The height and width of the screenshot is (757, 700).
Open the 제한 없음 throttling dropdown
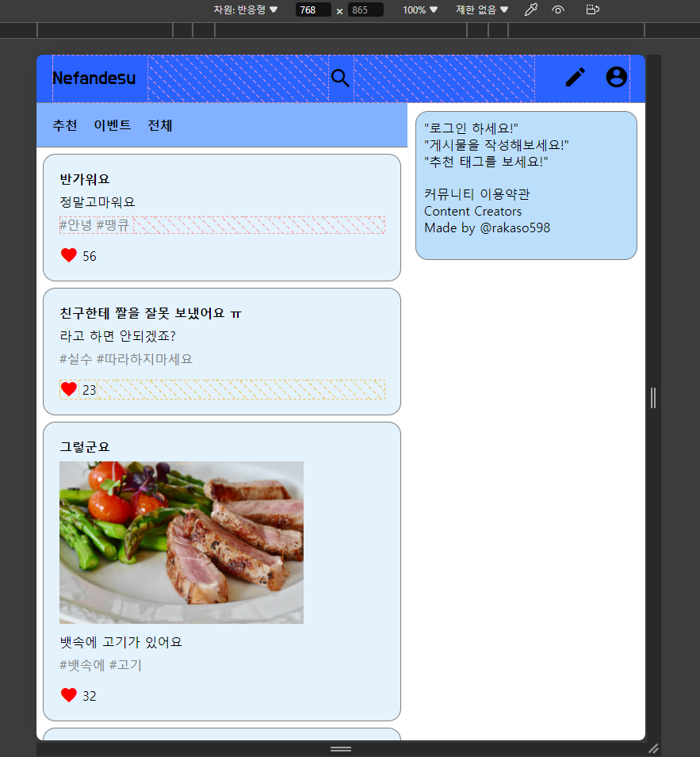482,10
